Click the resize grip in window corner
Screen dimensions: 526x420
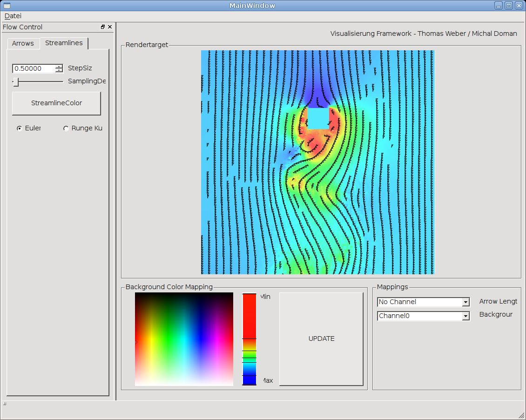click(521, 415)
